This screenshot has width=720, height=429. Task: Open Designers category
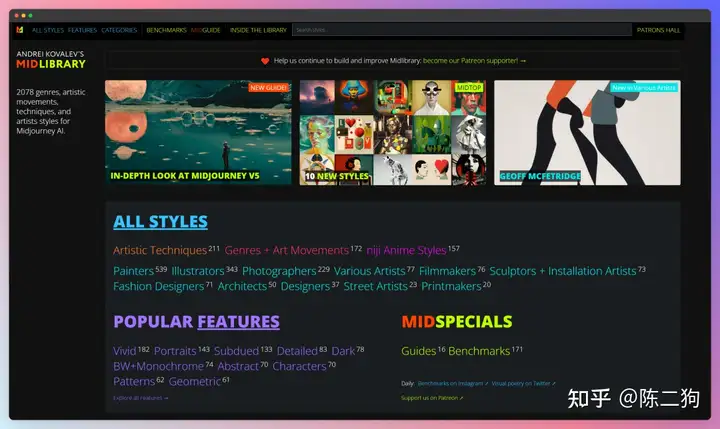pyautogui.click(x=305, y=287)
